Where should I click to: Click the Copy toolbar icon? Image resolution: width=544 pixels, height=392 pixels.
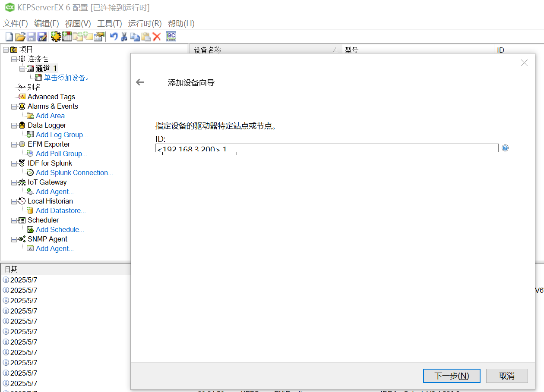[x=135, y=37]
